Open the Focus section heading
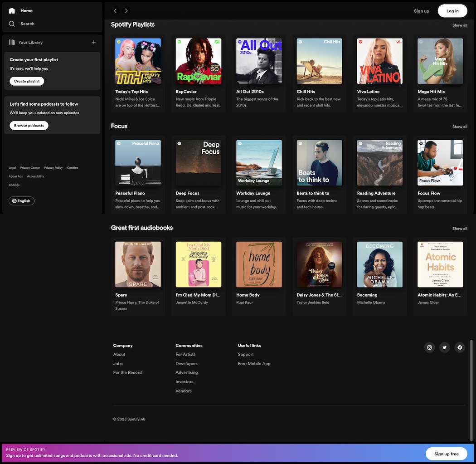The image size is (476, 464). (119, 126)
